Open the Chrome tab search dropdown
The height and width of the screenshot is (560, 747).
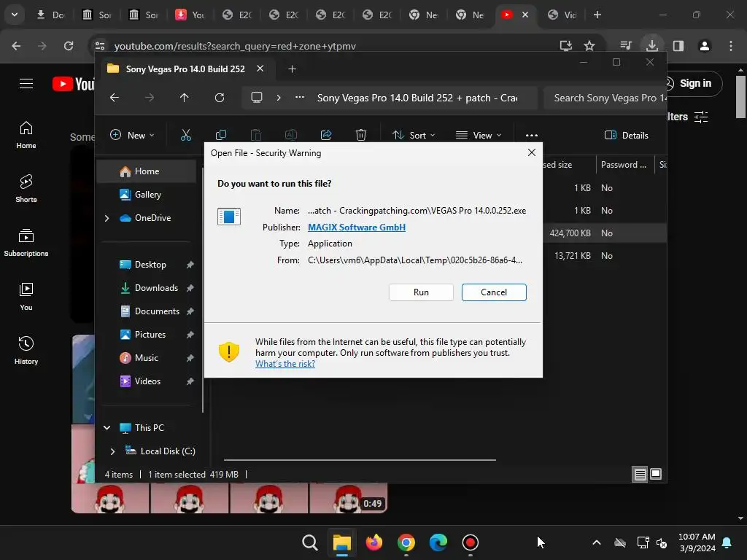coord(15,15)
